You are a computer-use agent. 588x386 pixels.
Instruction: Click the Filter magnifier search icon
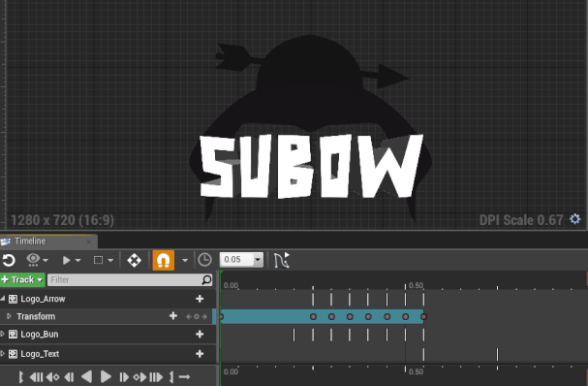click(206, 279)
